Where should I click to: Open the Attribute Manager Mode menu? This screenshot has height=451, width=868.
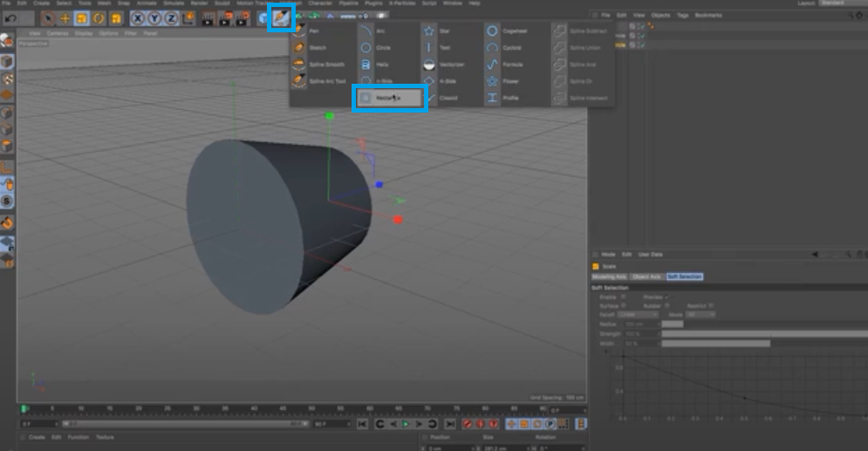tap(608, 255)
